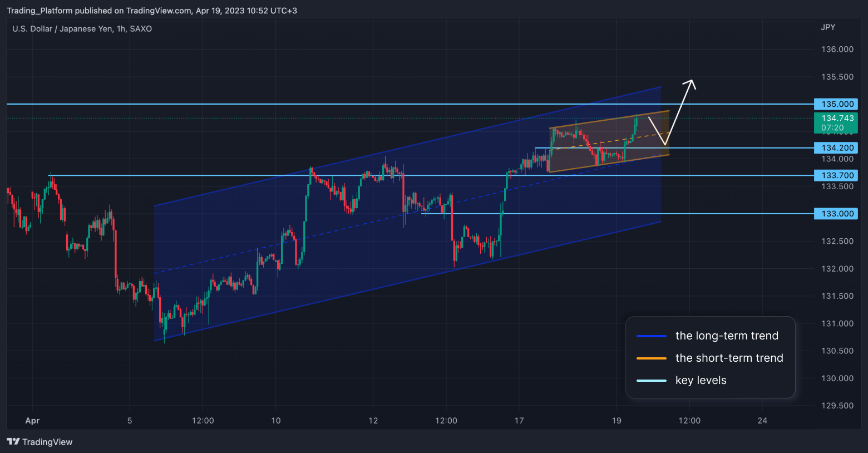This screenshot has height=453, width=868.
Task: Click the '24' date label on time axis
Action: click(762, 421)
